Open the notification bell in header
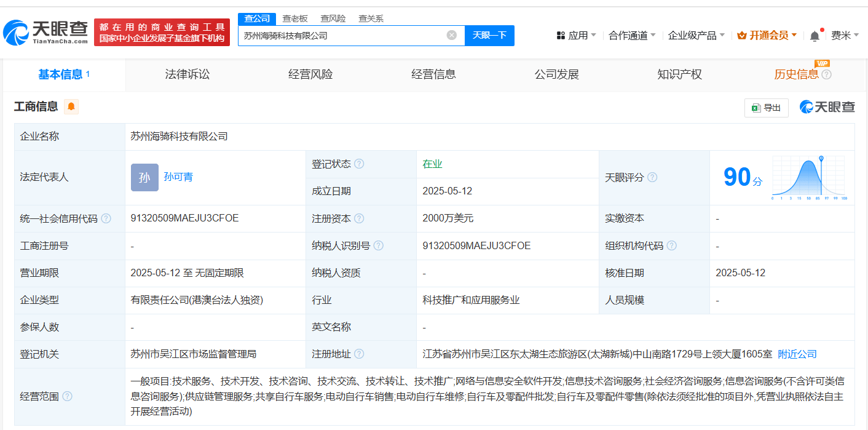Image resolution: width=868 pixels, height=430 pixels. pos(815,36)
